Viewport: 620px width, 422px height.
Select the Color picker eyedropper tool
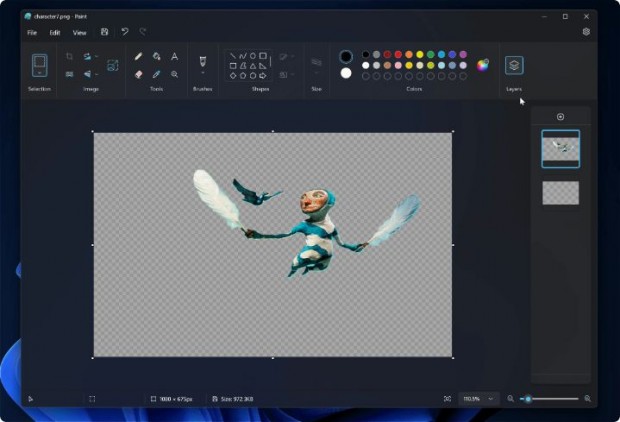click(157, 74)
